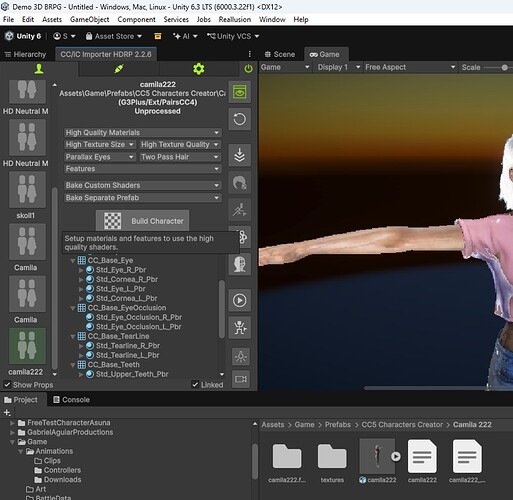Click the circular refresh arrow icon
The width and height of the screenshot is (513, 500).
(240, 119)
